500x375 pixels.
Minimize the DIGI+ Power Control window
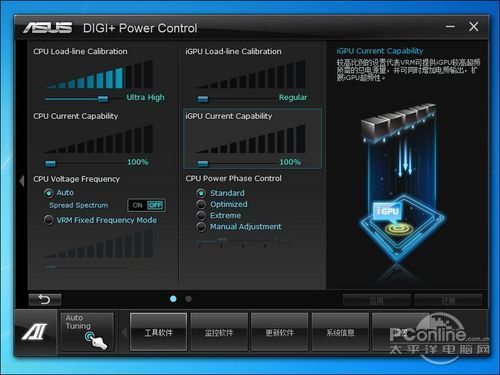(450, 27)
